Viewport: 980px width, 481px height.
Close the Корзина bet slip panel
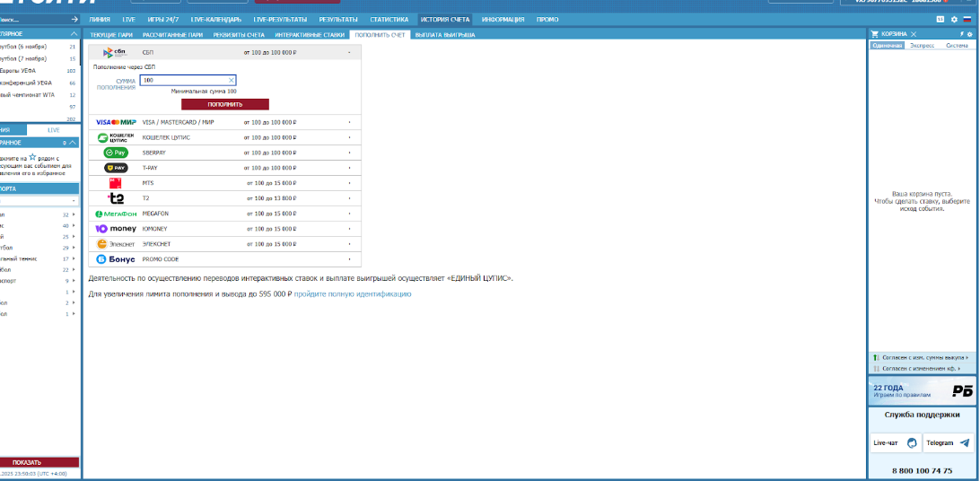click(914, 34)
